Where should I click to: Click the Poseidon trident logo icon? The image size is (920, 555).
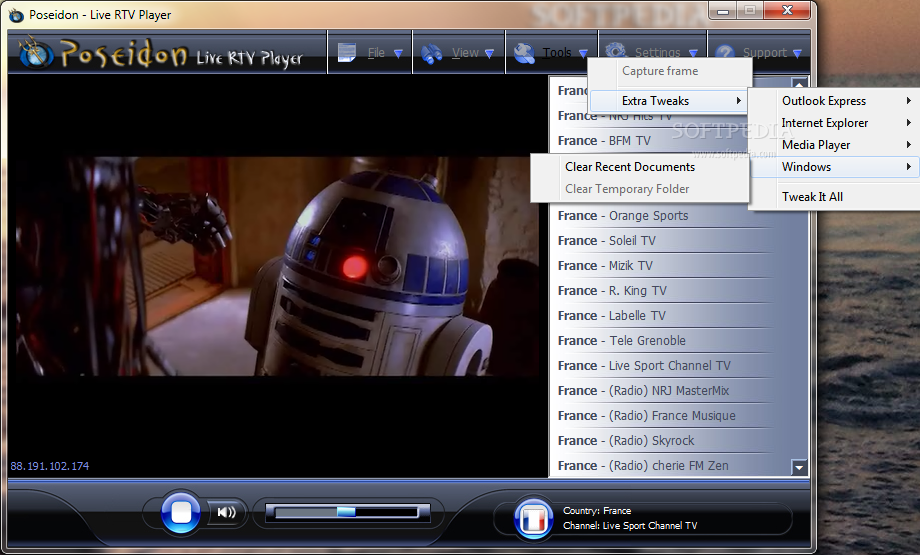click(x=36, y=53)
